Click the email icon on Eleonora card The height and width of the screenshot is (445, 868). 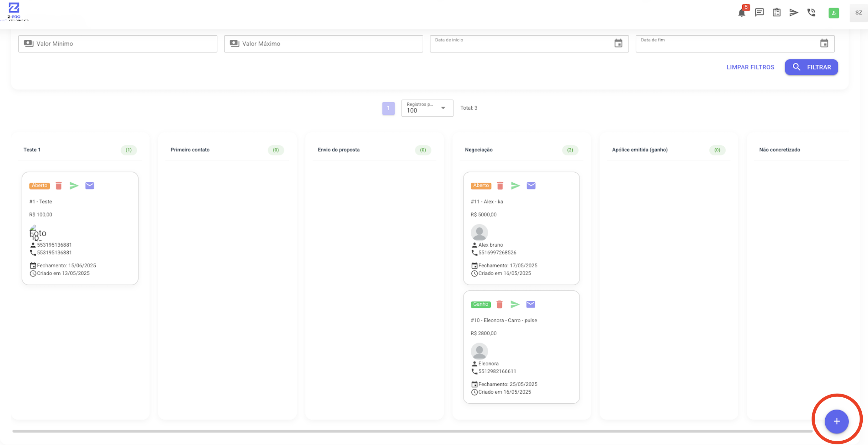531,304
